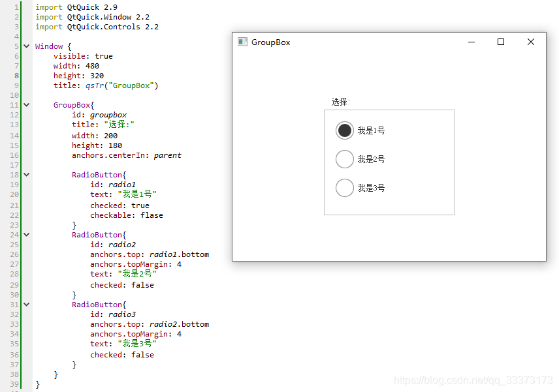559x392 pixels.
Task: Click the 我是1号 label text in the window
Action: (x=371, y=130)
